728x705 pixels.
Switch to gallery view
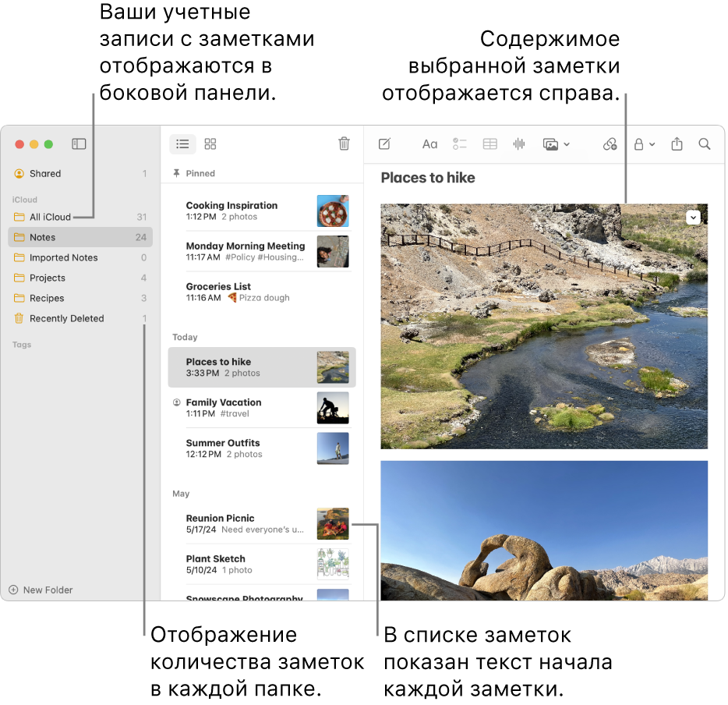[x=210, y=144]
